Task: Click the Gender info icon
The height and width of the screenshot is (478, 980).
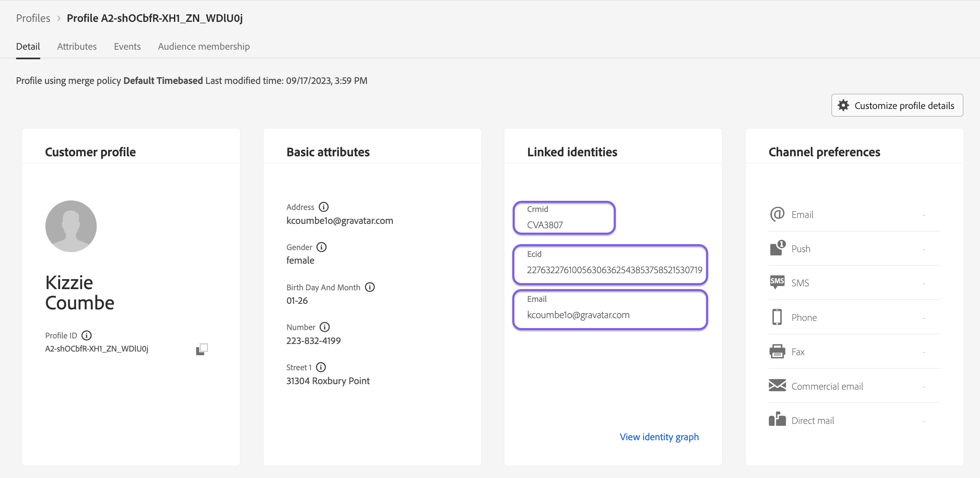Action: click(x=322, y=247)
